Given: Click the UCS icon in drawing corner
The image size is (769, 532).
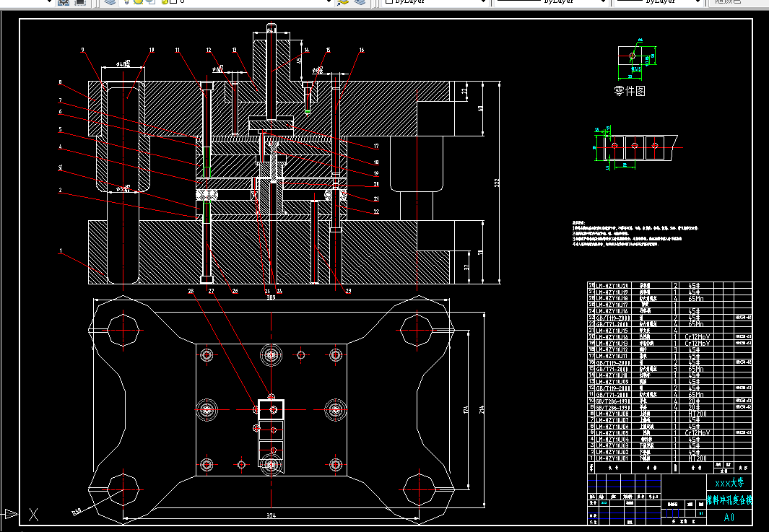Looking at the screenshot, I should point(19,515).
